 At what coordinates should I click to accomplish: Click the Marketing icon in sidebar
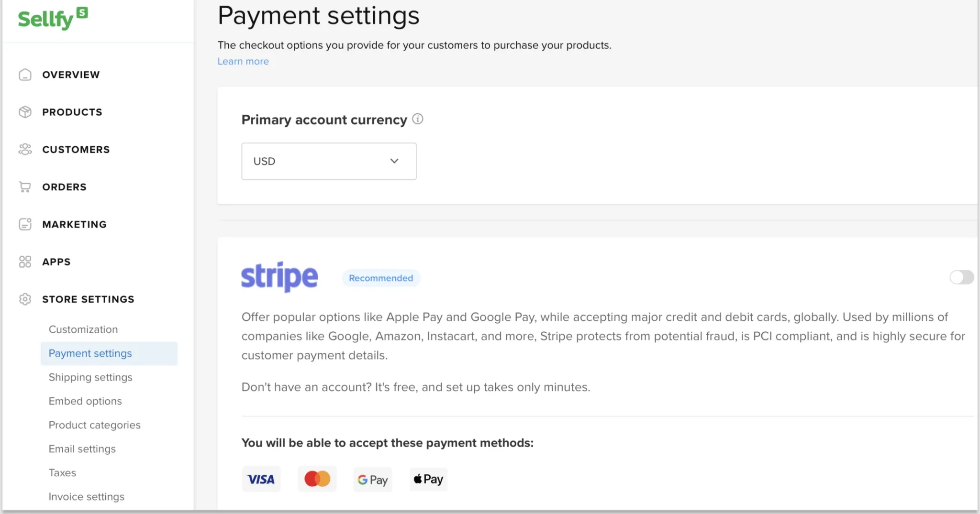coord(25,224)
